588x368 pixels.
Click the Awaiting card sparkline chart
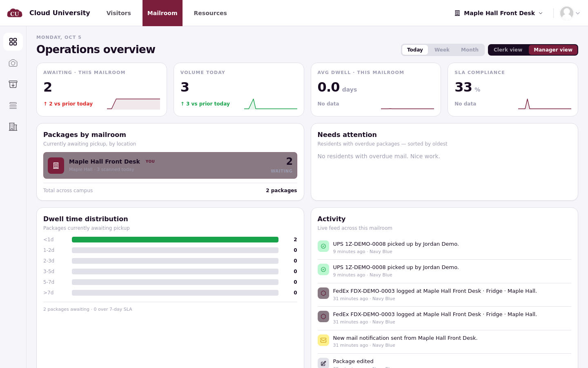pyautogui.click(x=134, y=104)
